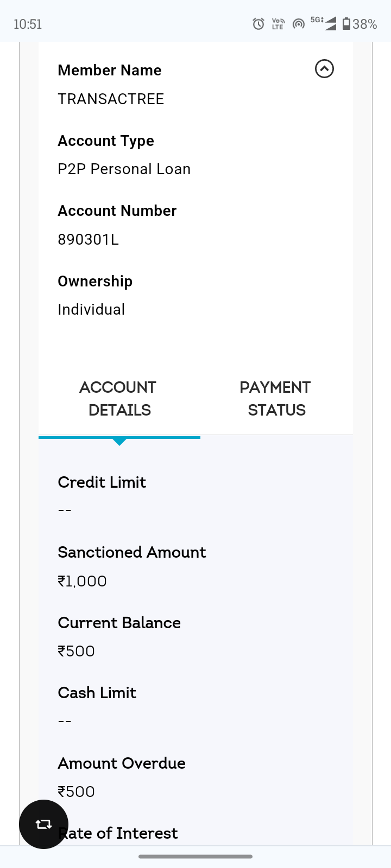This screenshot has width=391, height=868.
Task: Tap the floating swap arrows button
Action: [43, 824]
